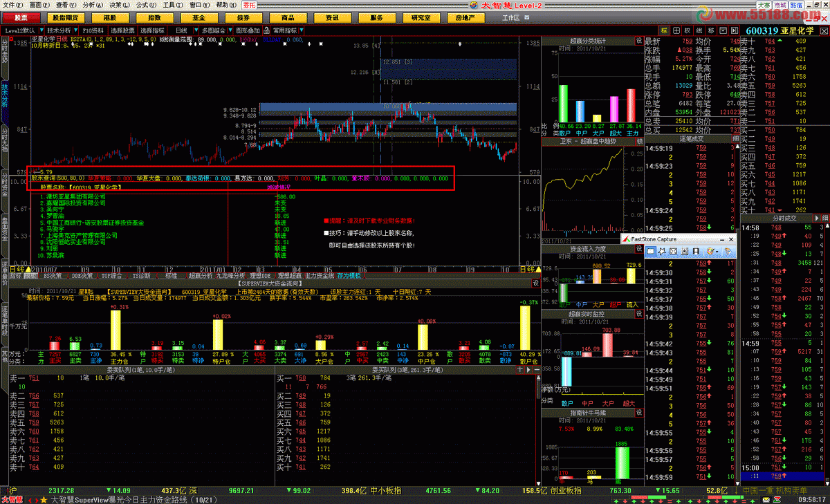The width and height of the screenshot is (830, 504).
Task: Click FastStone capture rectangular region icon
Action: 650,251
